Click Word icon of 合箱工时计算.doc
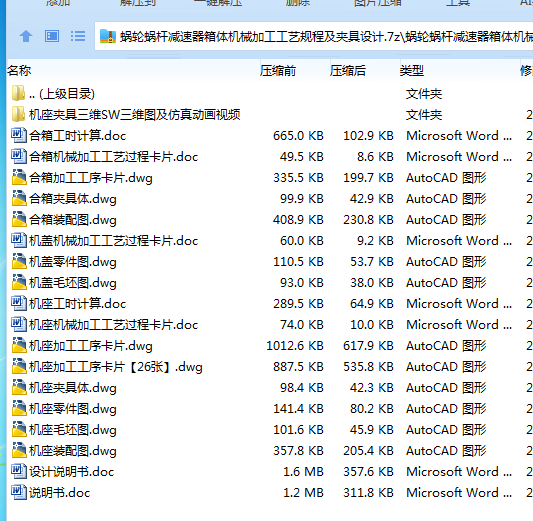The height and width of the screenshot is (521, 533). 18,136
